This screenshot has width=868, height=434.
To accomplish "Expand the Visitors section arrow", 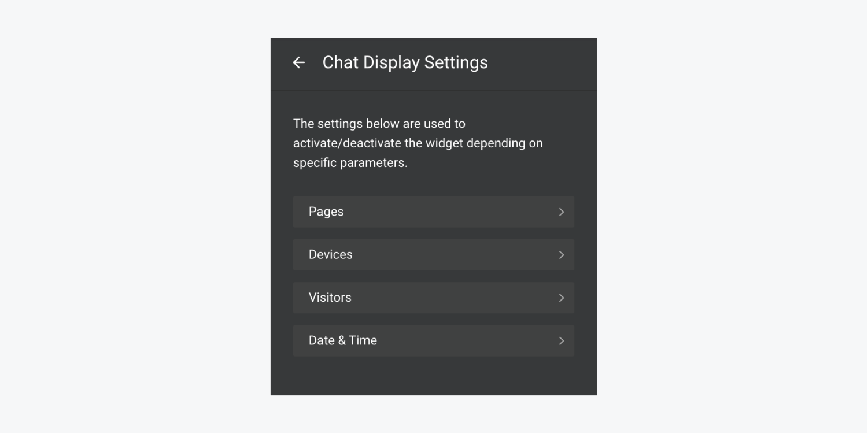I will pyautogui.click(x=561, y=298).
